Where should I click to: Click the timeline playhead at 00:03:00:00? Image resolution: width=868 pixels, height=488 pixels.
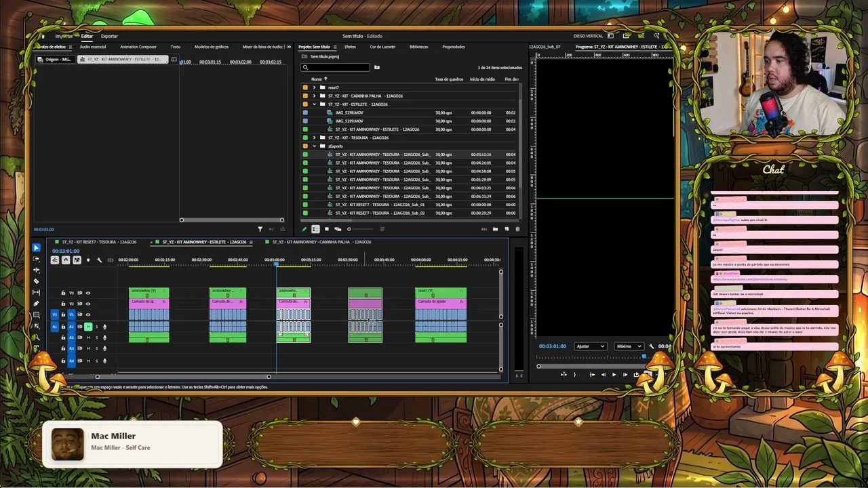coord(276,264)
